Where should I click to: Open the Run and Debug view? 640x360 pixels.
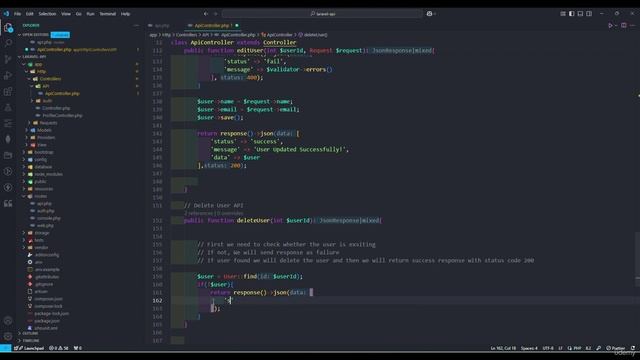(8, 75)
